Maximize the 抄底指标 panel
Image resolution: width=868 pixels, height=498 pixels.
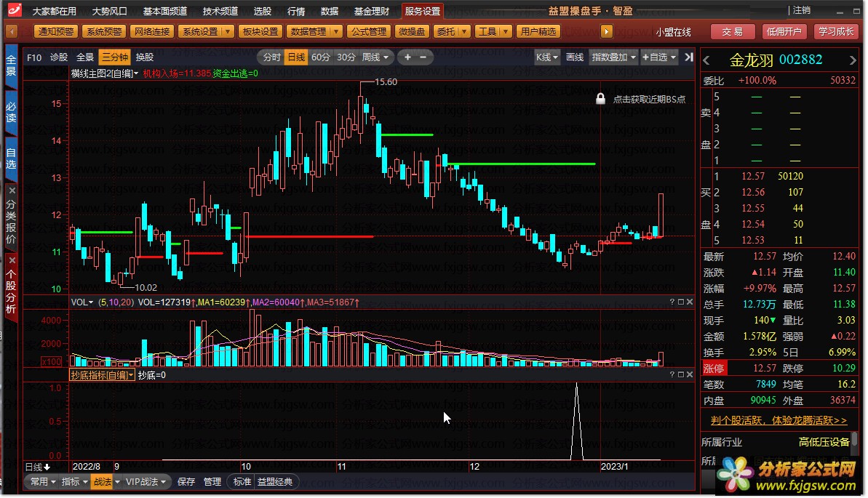681,374
